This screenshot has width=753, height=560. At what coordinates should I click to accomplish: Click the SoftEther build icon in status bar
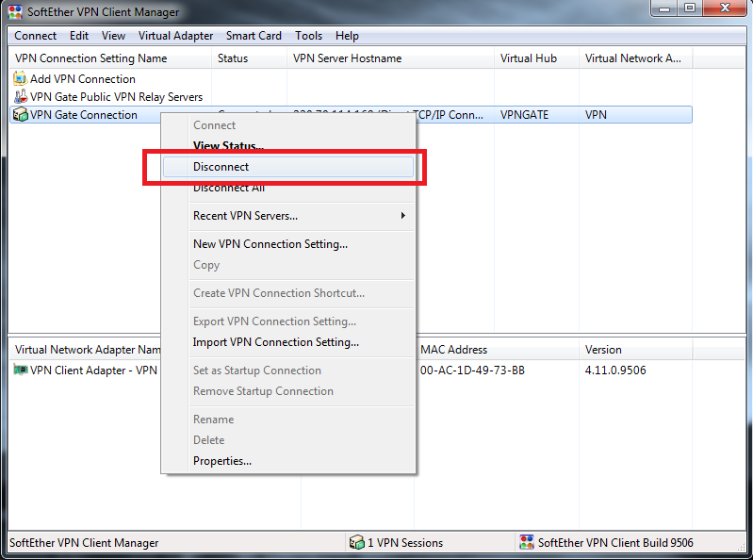pos(526,542)
